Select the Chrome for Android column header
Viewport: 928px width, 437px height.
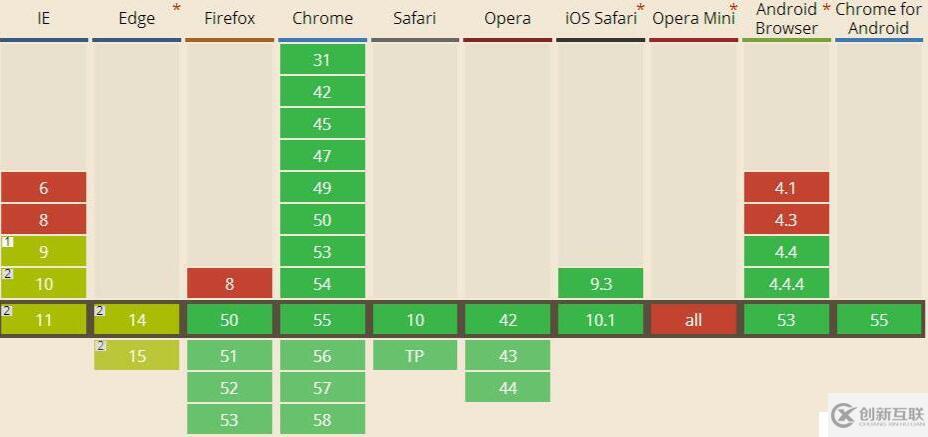[879, 18]
